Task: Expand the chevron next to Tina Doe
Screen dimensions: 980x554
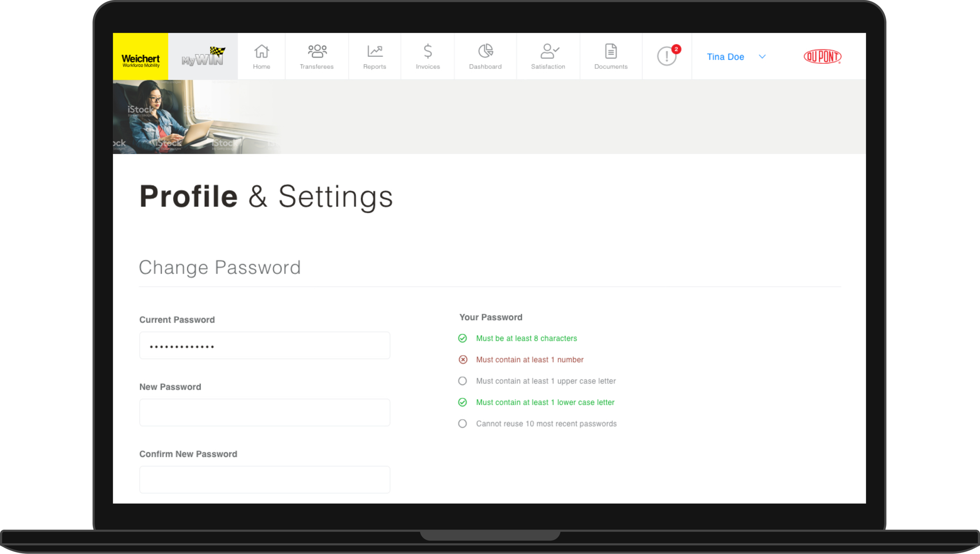Action: (762, 57)
